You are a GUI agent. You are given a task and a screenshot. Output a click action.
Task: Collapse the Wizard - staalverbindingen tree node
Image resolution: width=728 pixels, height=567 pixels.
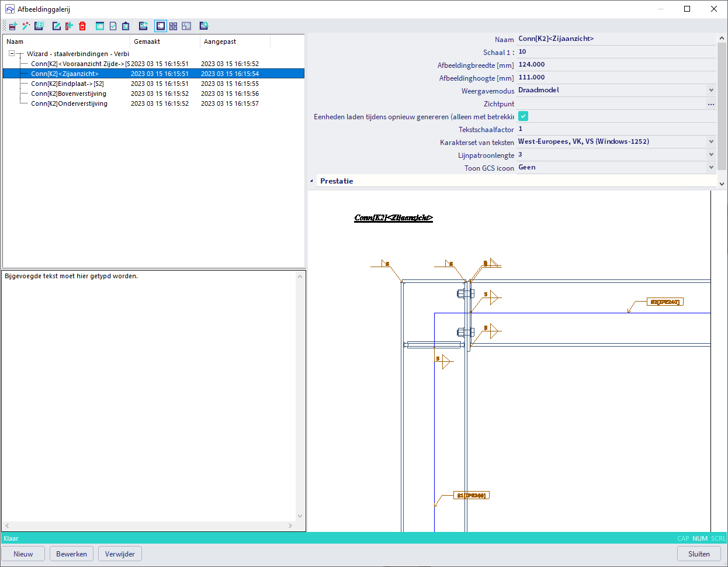pyautogui.click(x=12, y=54)
